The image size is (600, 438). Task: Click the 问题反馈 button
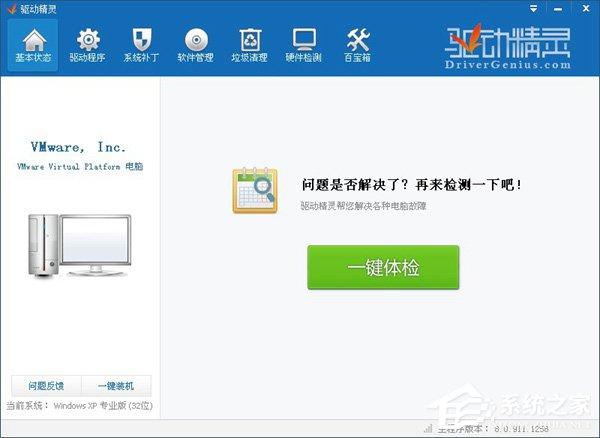coord(46,386)
